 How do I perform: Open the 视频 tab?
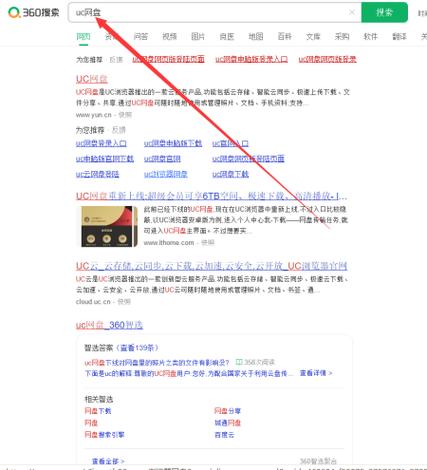tap(169, 36)
